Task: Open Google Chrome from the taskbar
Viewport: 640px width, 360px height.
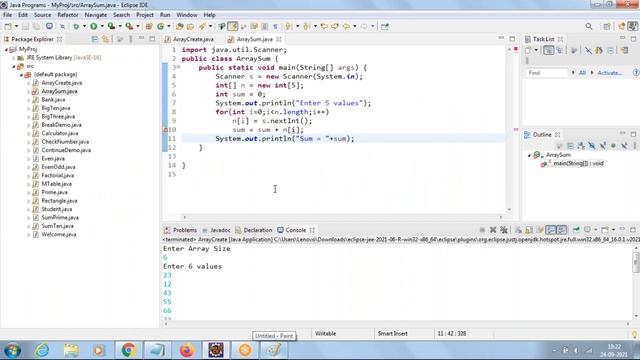Action: tap(129, 350)
